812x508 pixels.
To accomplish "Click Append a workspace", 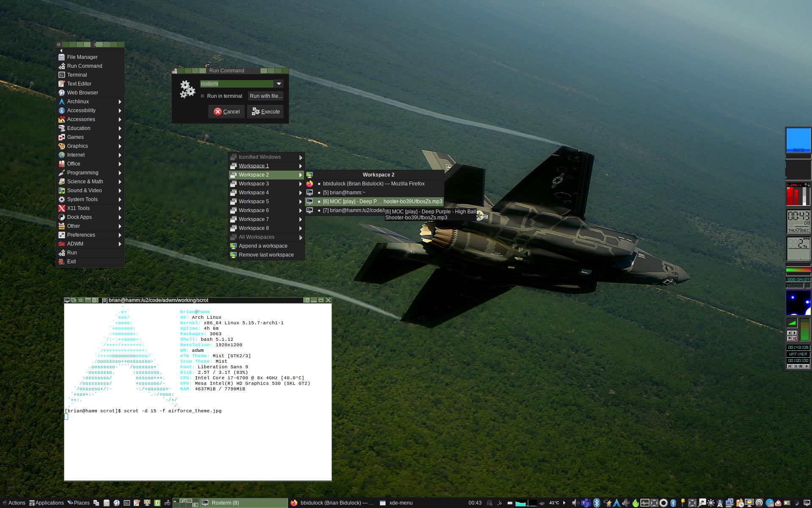I will pyautogui.click(x=266, y=246).
